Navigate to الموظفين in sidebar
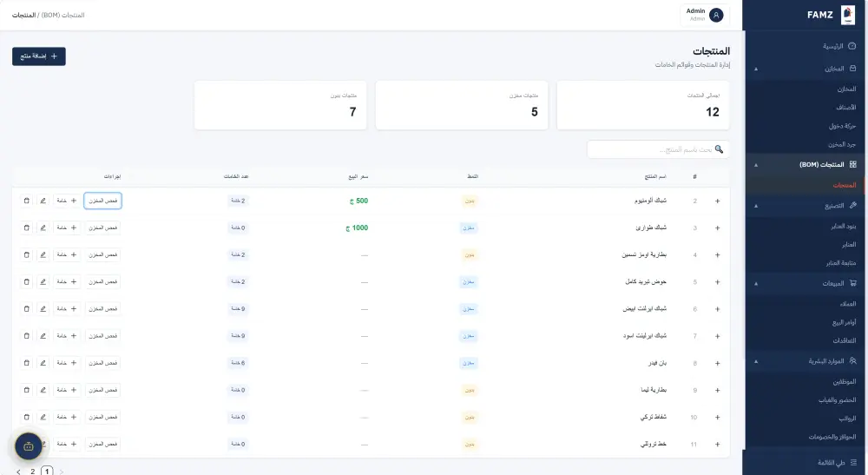Viewport: 868px width, 475px height. (845, 381)
